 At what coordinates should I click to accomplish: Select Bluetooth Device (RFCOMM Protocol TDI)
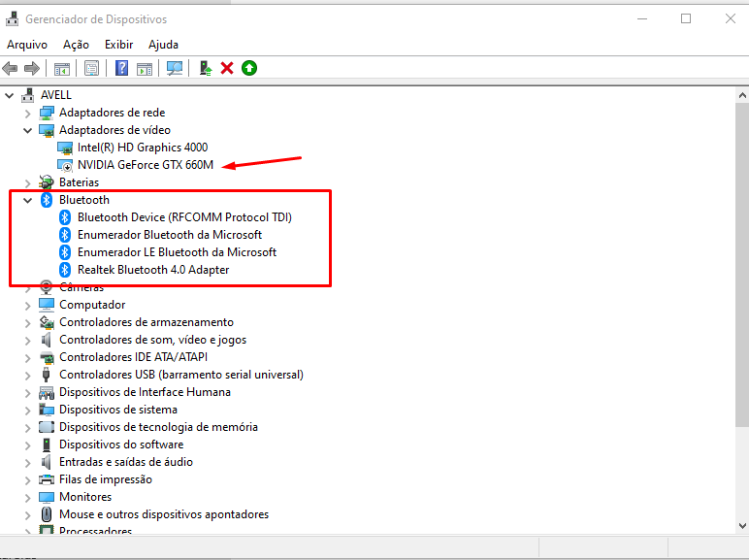coord(184,217)
